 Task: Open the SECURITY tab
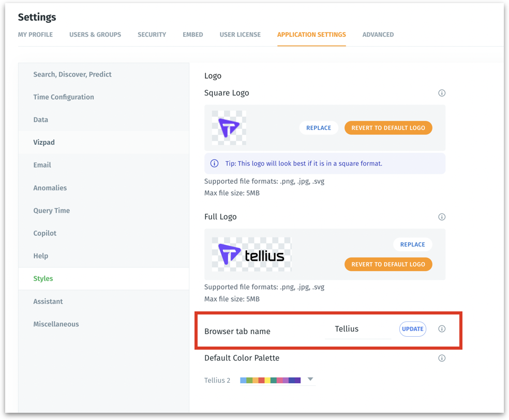pyautogui.click(x=152, y=35)
